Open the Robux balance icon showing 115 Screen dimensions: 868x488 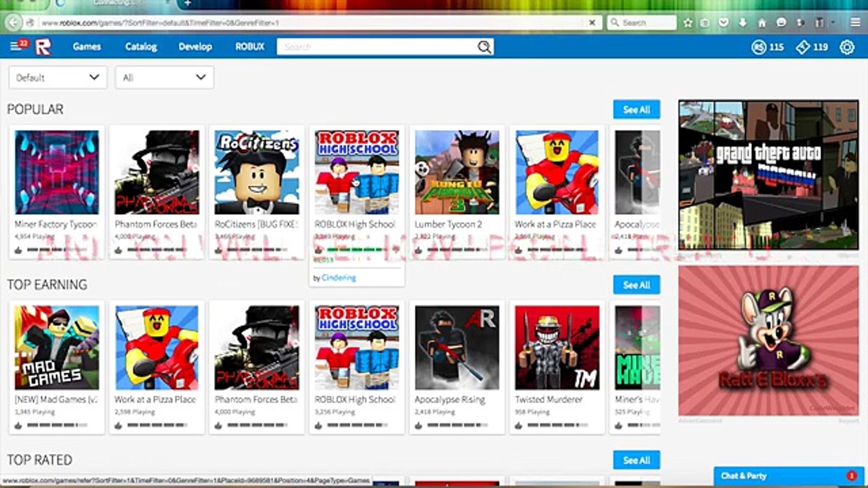coord(759,47)
